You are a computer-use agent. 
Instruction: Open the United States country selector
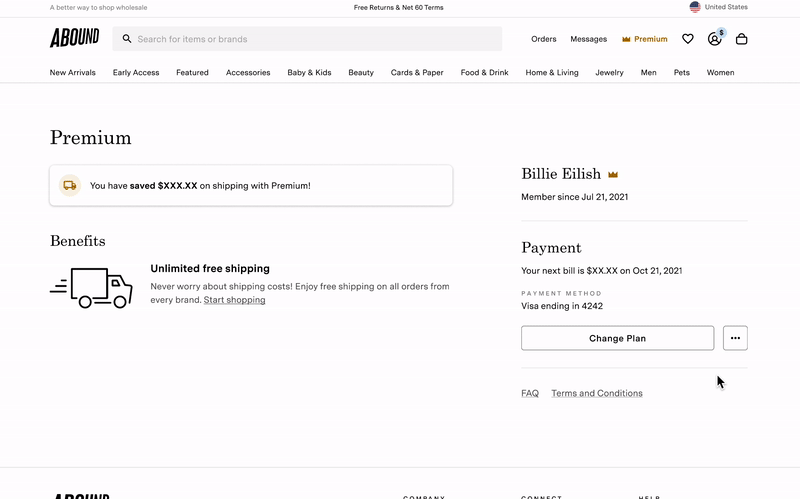click(719, 7)
